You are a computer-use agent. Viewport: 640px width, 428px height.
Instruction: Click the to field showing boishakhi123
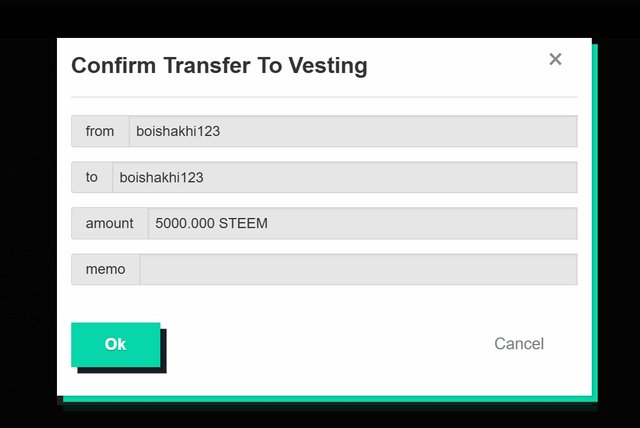point(344,177)
